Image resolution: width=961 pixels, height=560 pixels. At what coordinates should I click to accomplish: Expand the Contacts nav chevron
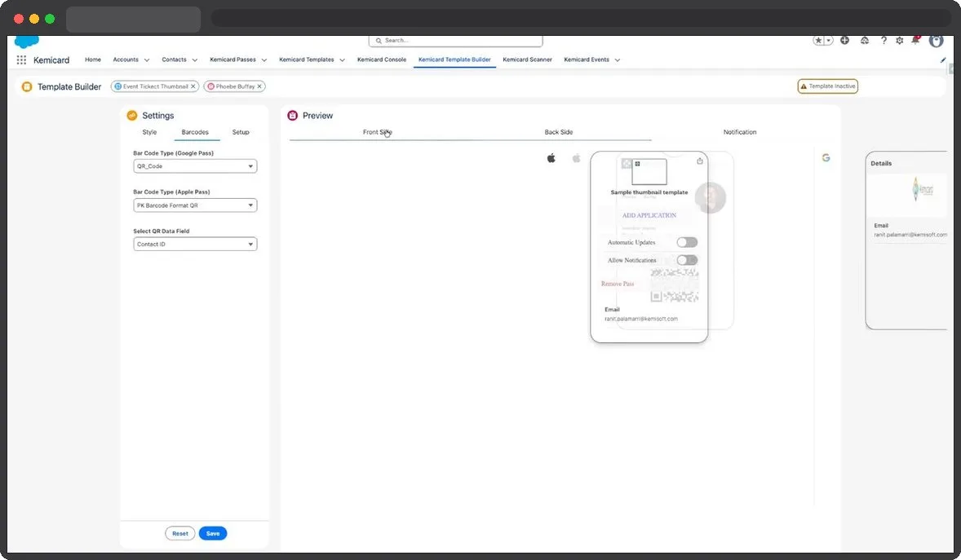click(x=194, y=60)
